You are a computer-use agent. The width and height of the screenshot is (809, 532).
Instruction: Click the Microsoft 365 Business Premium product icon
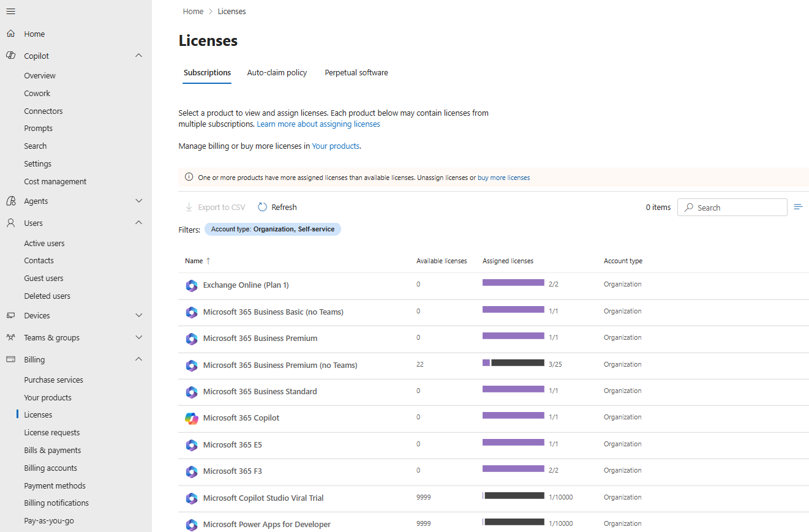click(192, 339)
